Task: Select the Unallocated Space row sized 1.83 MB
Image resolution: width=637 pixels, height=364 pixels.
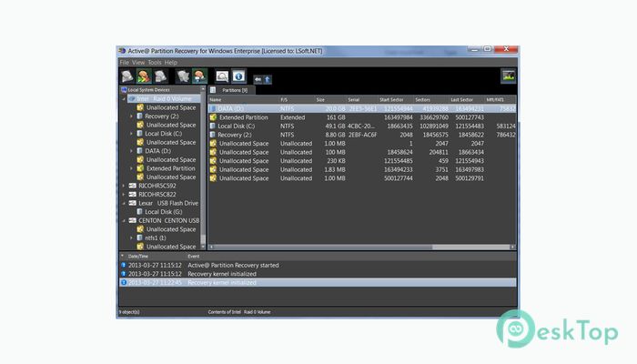Action: (362, 170)
